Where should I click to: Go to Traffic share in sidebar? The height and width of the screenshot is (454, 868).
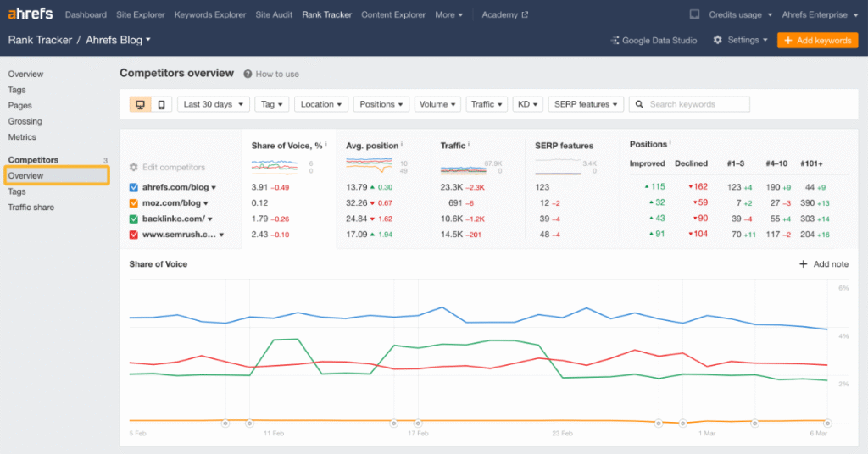pos(31,208)
